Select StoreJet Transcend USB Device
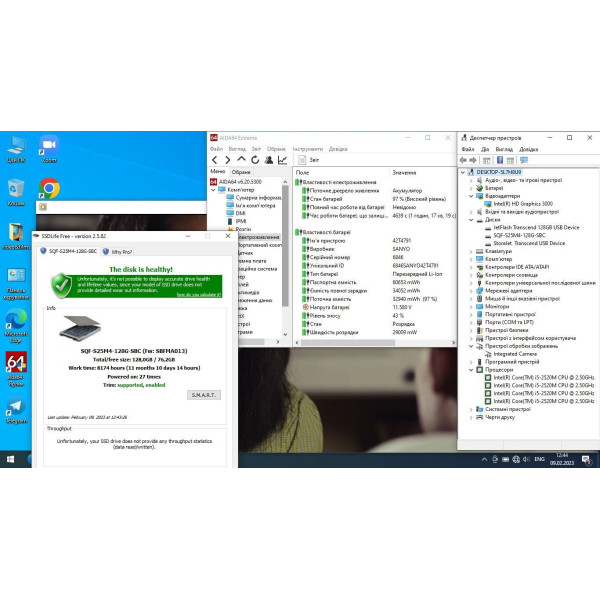Viewport: 600px width, 600px height. pyautogui.click(x=525, y=243)
